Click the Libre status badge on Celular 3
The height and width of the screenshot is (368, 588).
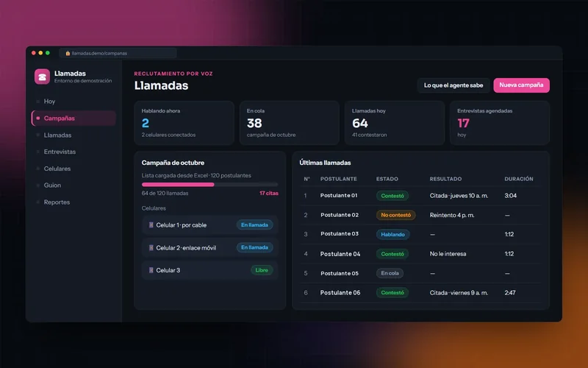(x=262, y=270)
